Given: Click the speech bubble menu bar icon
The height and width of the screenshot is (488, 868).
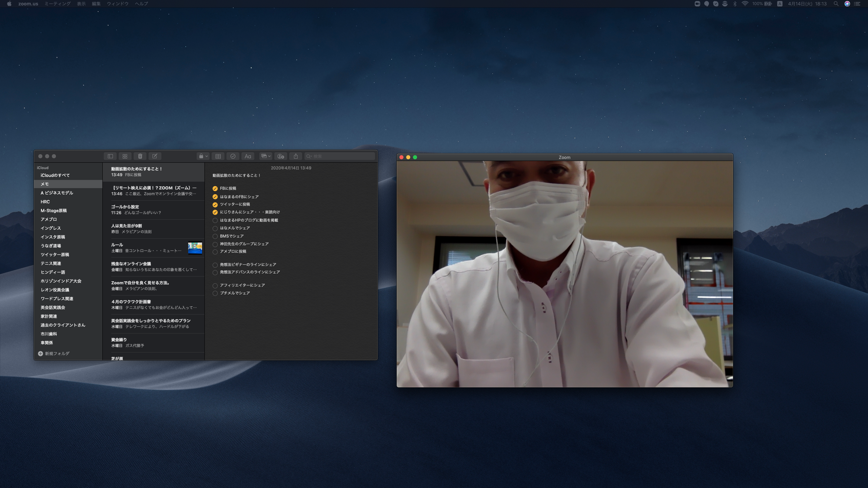Looking at the screenshot, I should pos(706,4).
